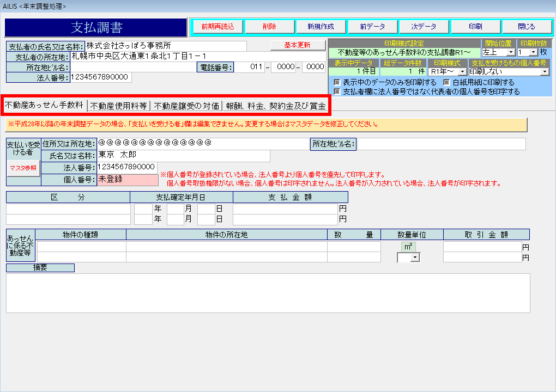Toggle 白紙用紙に印刷する checkbox

tap(446, 82)
